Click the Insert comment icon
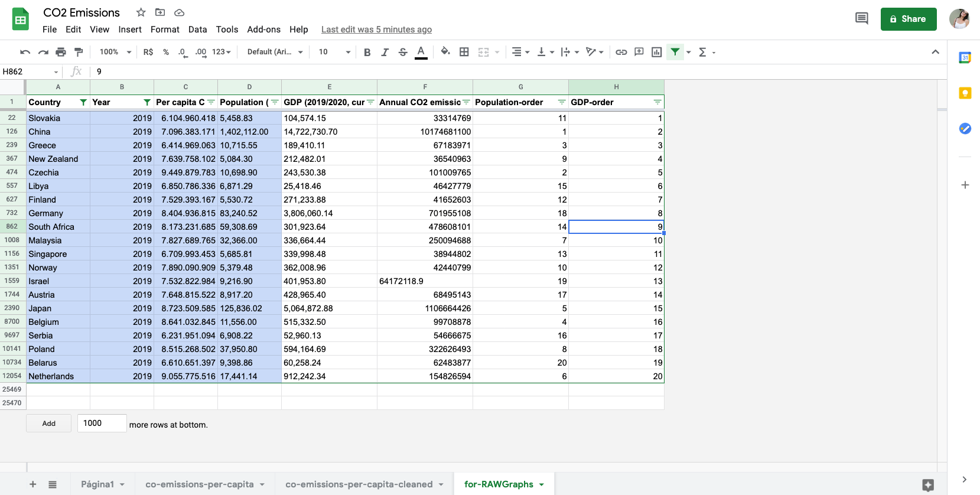The image size is (980, 495). [x=639, y=52]
